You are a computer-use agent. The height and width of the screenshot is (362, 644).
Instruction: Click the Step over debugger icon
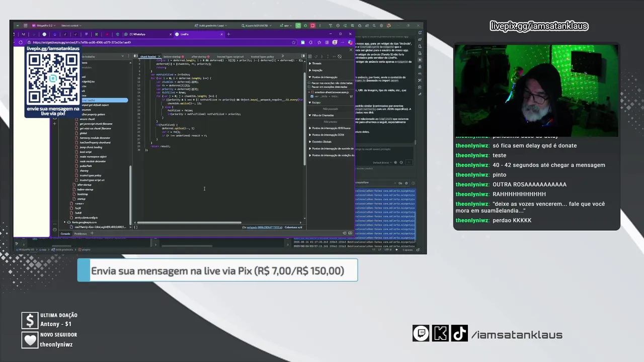(x=316, y=56)
